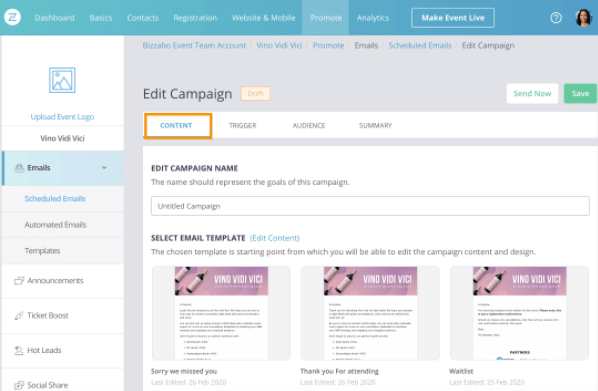598x391 pixels.
Task: Open the Vino Vidi Vici breadcrumb link
Action: click(279, 45)
